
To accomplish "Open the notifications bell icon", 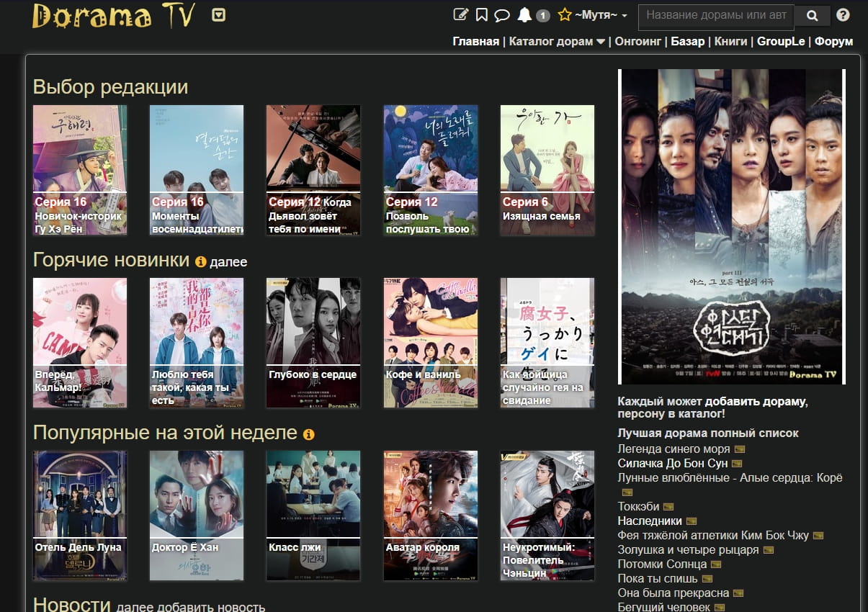I will (524, 14).
